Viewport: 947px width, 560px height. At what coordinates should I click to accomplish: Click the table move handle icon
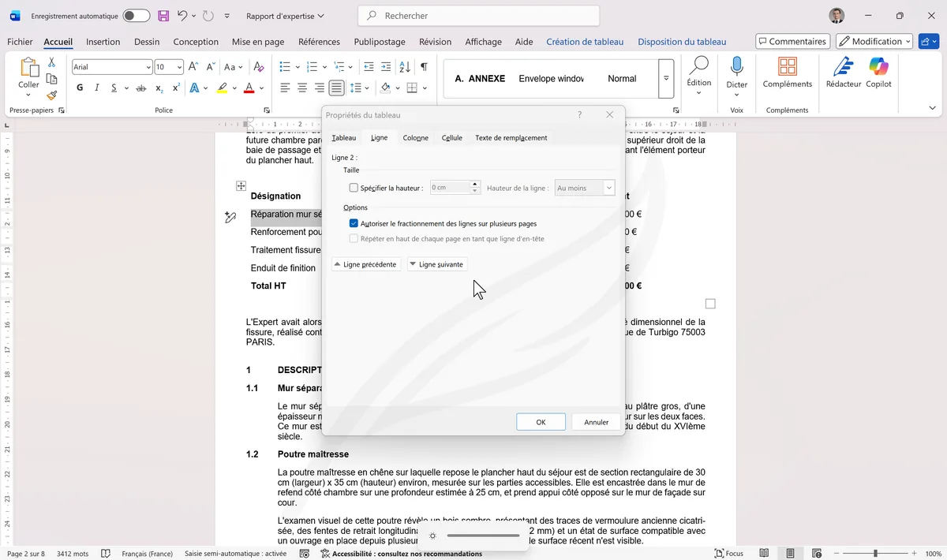tap(241, 186)
